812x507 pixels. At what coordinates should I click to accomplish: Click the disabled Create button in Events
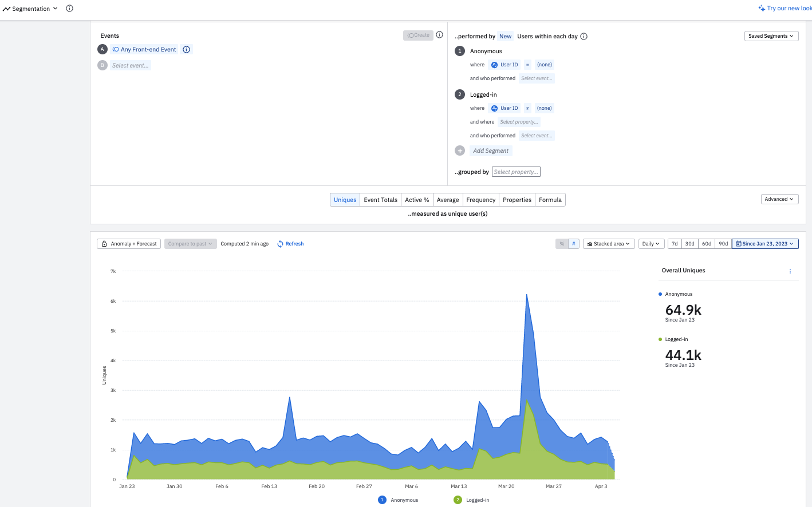(418, 35)
